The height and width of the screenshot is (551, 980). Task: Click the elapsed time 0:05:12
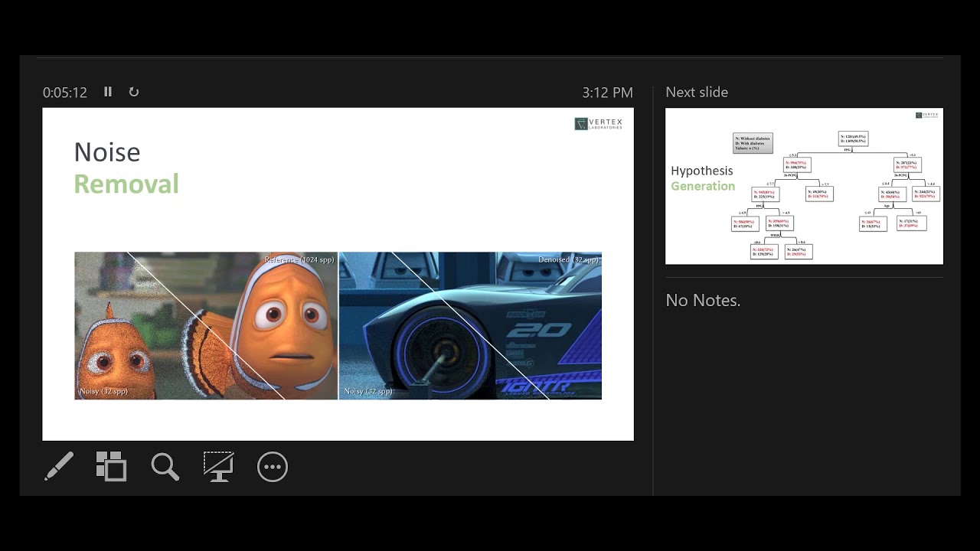[x=65, y=93]
